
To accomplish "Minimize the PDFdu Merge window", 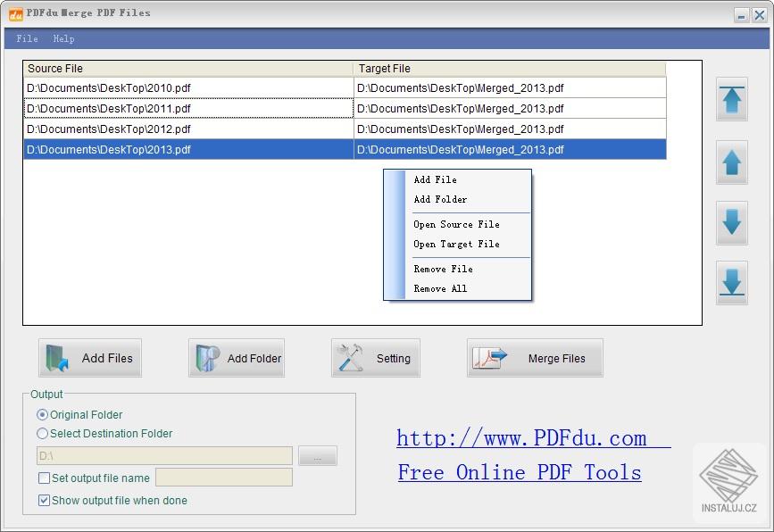I will (741, 15).
